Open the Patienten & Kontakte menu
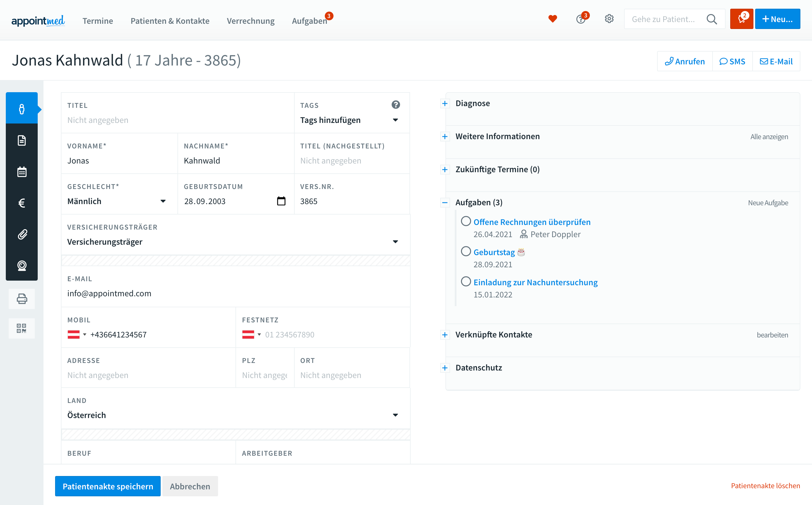 click(170, 21)
